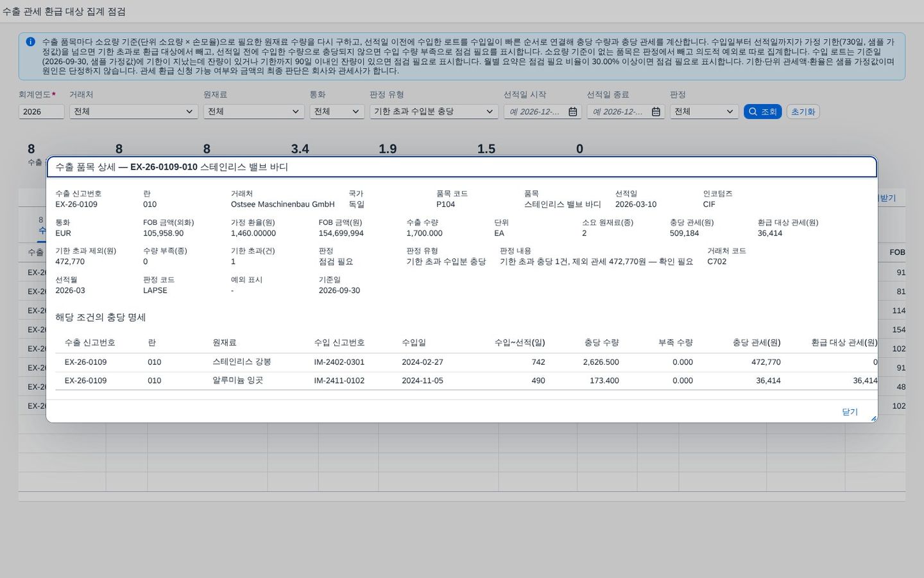Open the 원재료 dropdown
The height and width of the screenshot is (578, 924).
tap(254, 112)
